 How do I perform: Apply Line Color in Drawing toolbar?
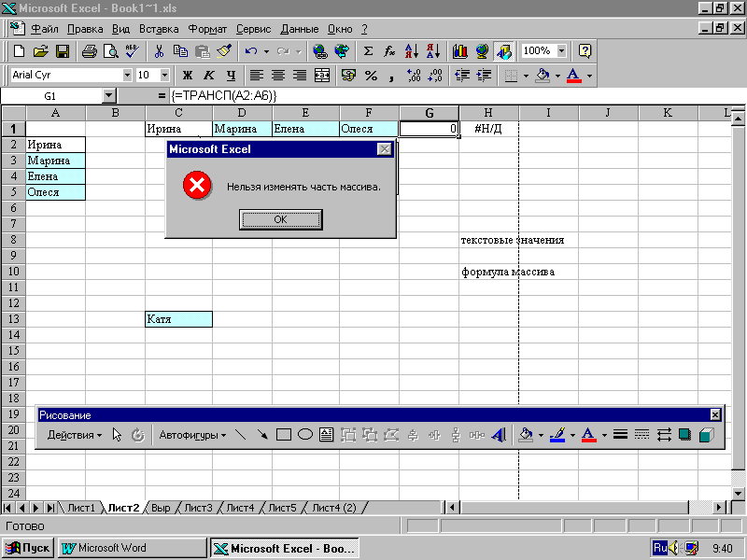tap(557, 434)
